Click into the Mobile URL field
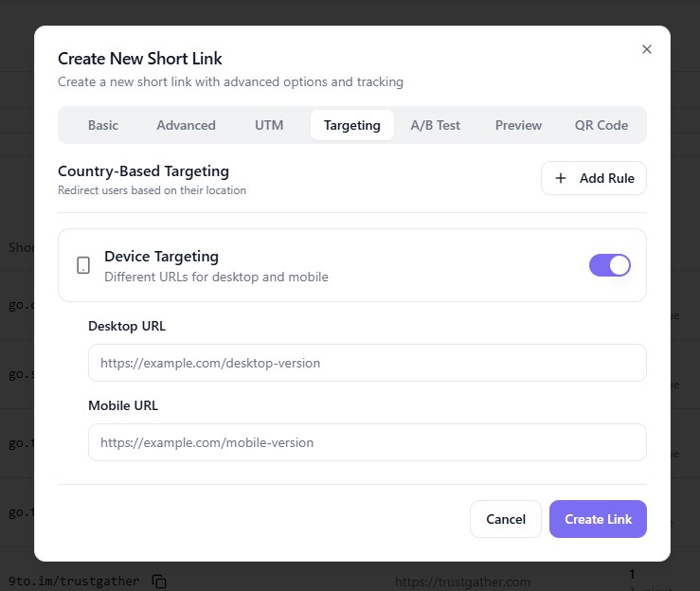The height and width of the screenshot is (591, 700). click(x=367, y=442)
